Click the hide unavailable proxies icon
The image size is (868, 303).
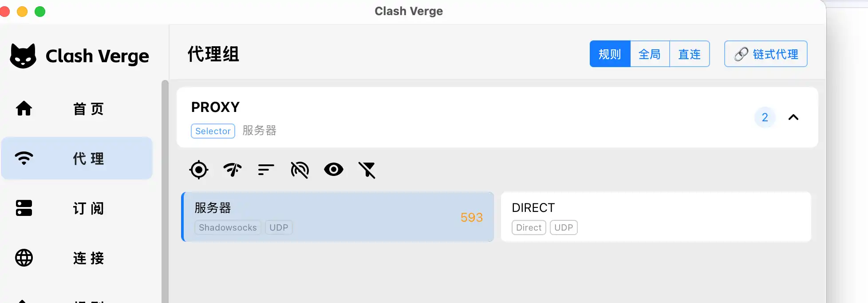tap(300, 170)
